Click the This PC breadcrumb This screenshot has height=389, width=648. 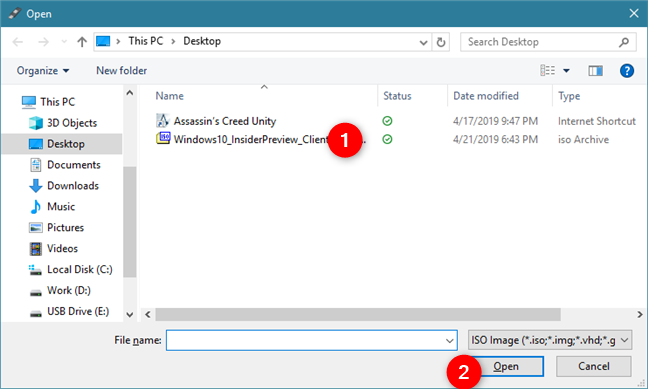pos(145,41)
